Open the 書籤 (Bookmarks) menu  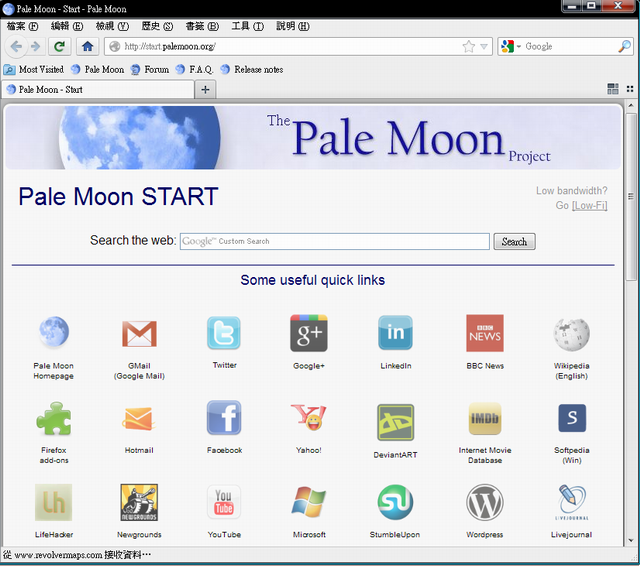pos(201,26)
